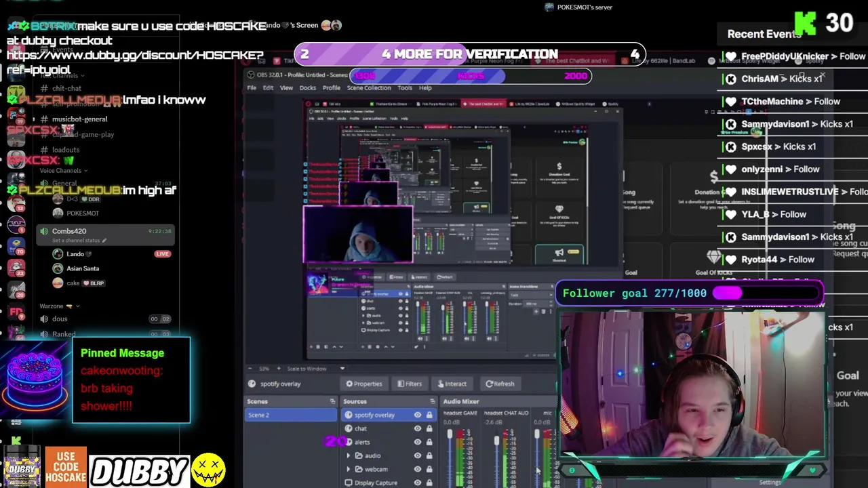
Task: Toggle visibility of Display Capture source
Action: (418, 483)
